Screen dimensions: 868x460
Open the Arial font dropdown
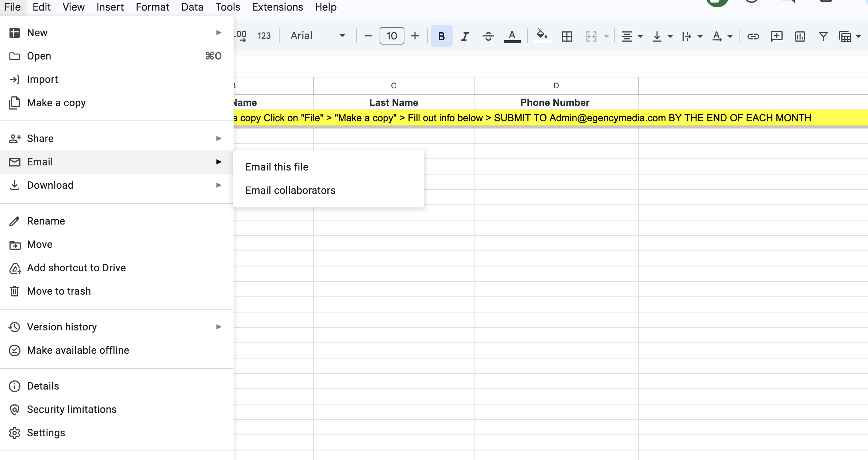(317, 36)
